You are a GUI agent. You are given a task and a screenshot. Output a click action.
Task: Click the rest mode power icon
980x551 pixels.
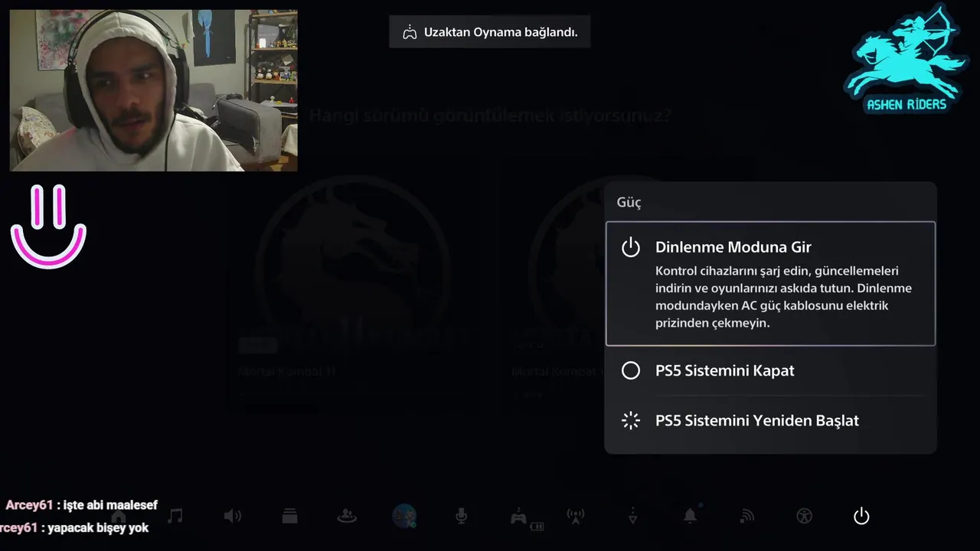point(630,247)
